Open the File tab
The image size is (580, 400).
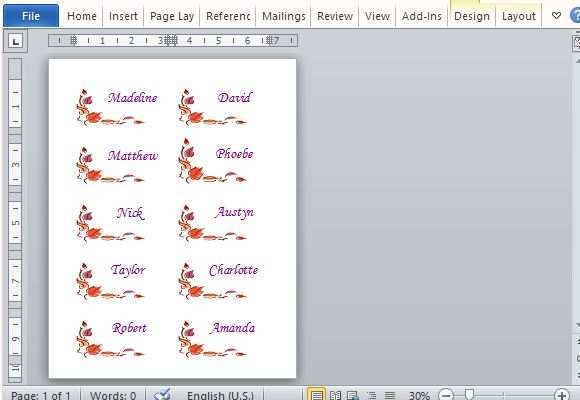click(31, 16)
